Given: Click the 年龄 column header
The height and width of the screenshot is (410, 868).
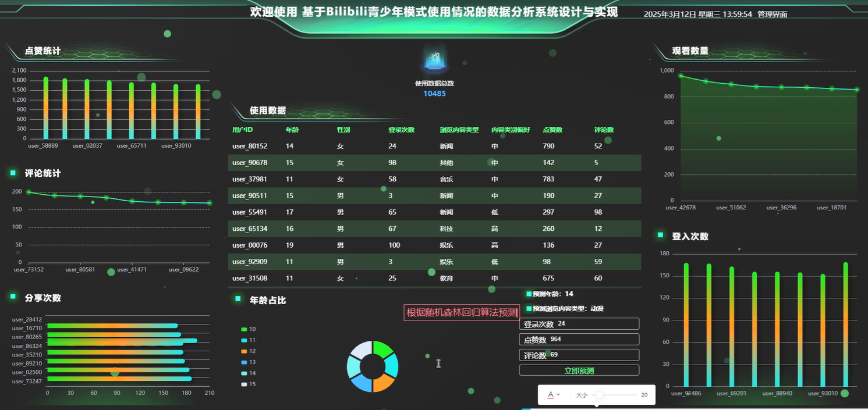Looking at the screenshot, I should tap(292, 130).
